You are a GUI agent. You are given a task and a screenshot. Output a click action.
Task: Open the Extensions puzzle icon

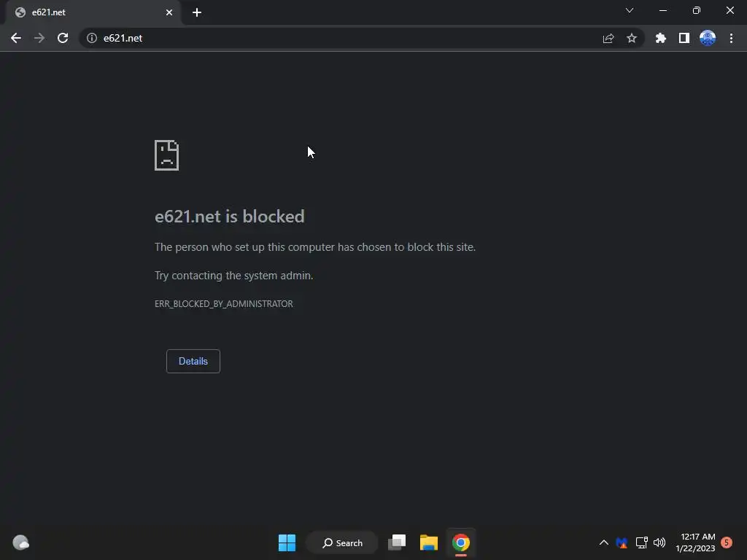[660, 38]
